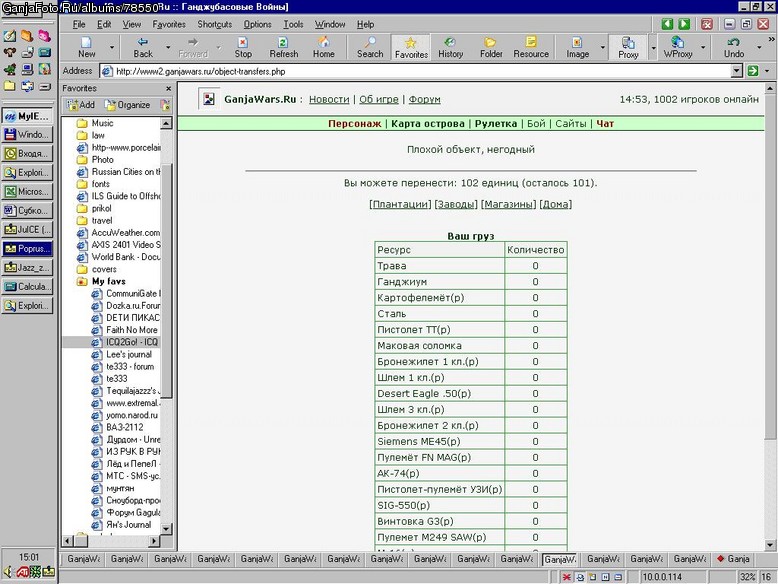The width and height of the screenshot is (778, 584).
Task: Click the Resource toolbar icon
Action: 530,48
